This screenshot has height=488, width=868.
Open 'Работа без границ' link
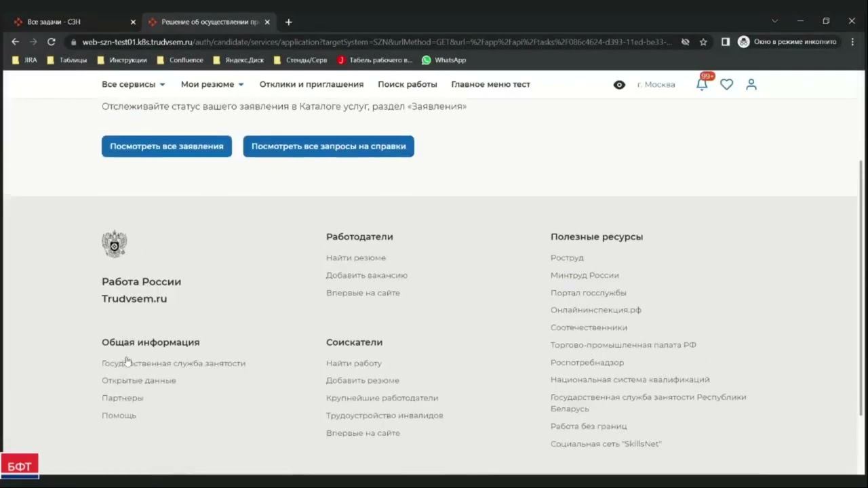pyautogui.click(x=589, y=426)
